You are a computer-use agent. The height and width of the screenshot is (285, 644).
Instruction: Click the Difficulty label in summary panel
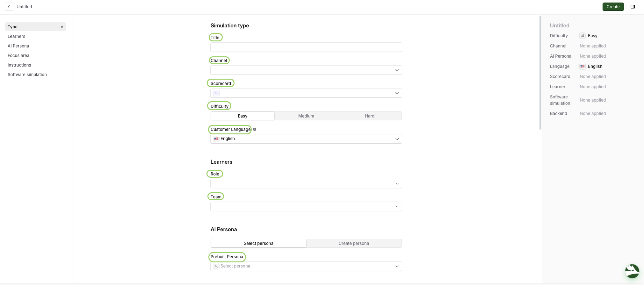click(x=559, y=36)
